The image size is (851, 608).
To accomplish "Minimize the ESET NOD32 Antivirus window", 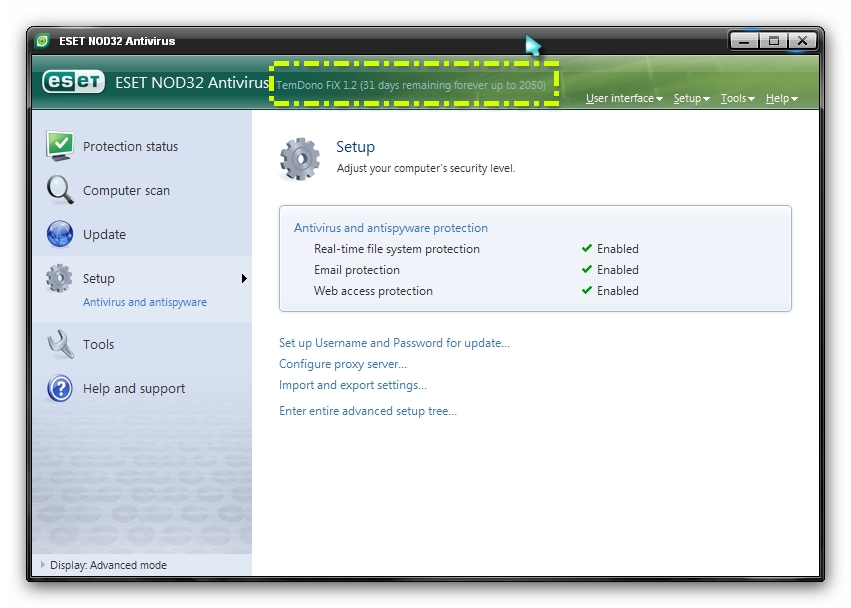I will tap(744, 41).
